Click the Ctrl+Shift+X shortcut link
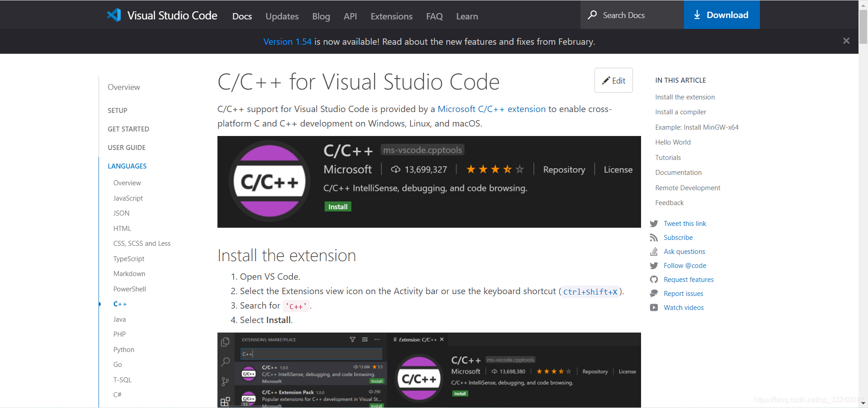This screenshot has width=868, height=408. (590, 292)
